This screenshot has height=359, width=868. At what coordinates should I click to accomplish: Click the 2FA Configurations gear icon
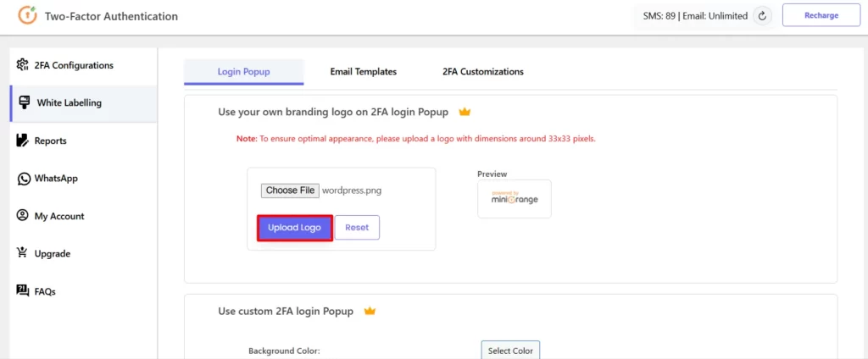(x=23, y=64)
